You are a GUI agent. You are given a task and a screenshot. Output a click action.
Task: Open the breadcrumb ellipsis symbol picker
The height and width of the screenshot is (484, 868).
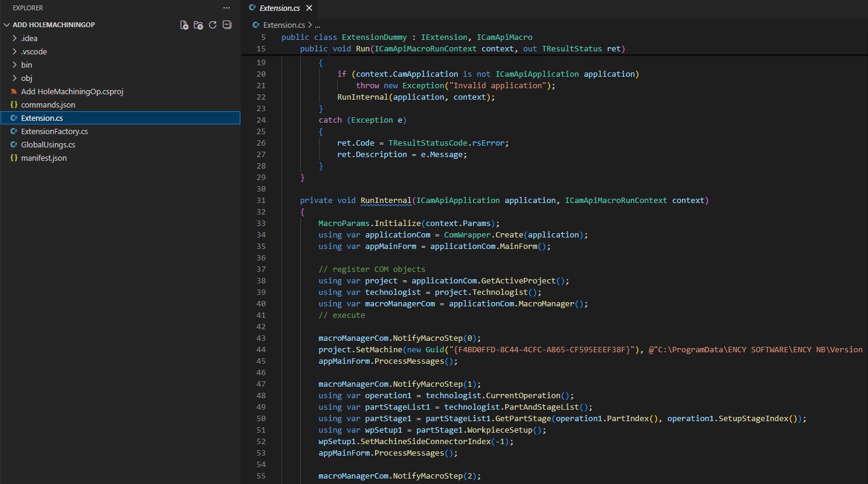pyautogui.click(x=317, y=25)
